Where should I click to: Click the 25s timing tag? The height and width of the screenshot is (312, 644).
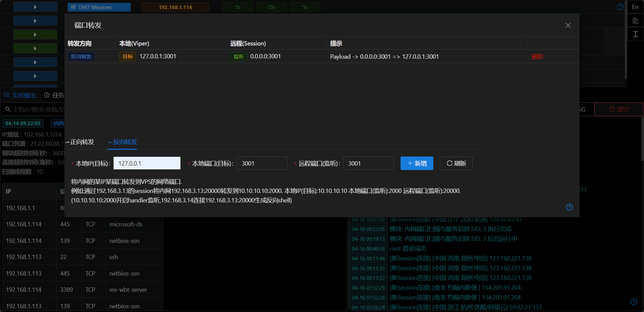point(271,7)
